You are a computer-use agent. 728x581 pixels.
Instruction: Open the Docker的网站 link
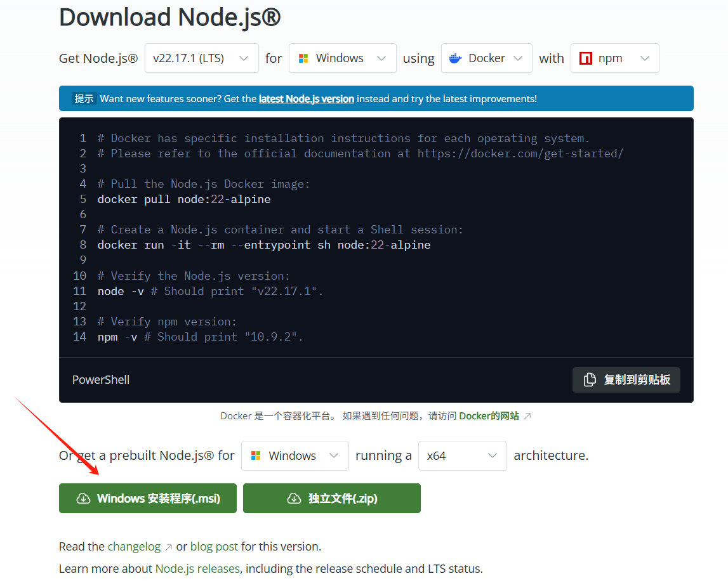(x=489, y=416)
